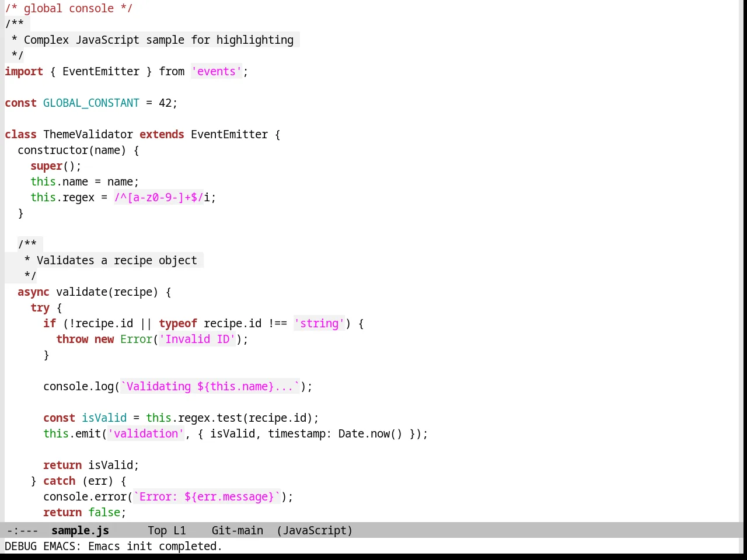The width and height of the screenshot is (747, 560).
Task: Click the 'validation' event string
Action: point(146,433)
